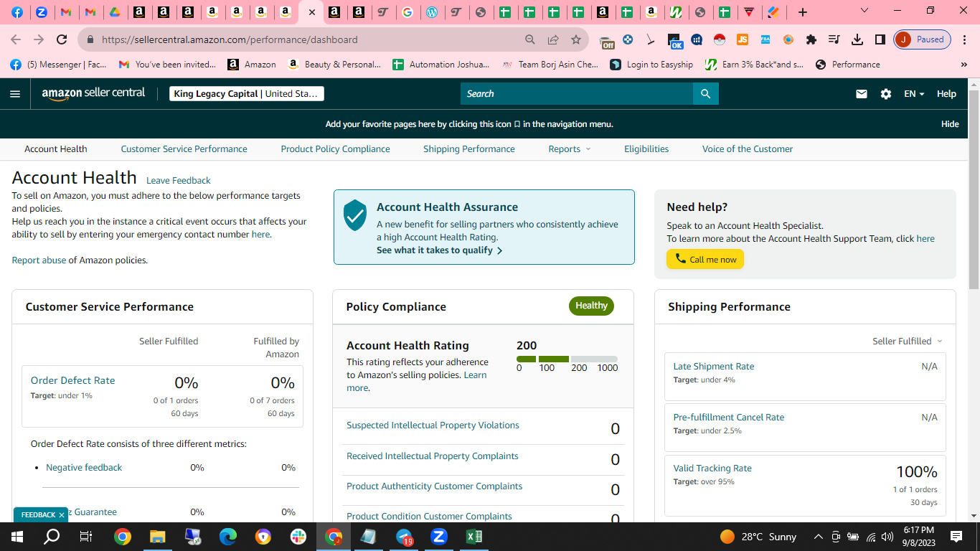The width and height of the screenshot is (980, 551).
Task: Reload the page with the refresh icon
Action: (x=62, y=39)
